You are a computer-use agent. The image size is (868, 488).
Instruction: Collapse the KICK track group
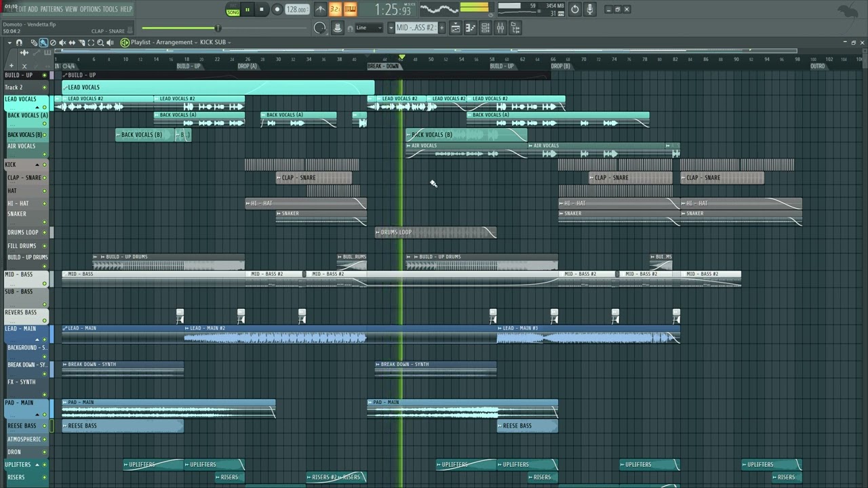[37, 165]
